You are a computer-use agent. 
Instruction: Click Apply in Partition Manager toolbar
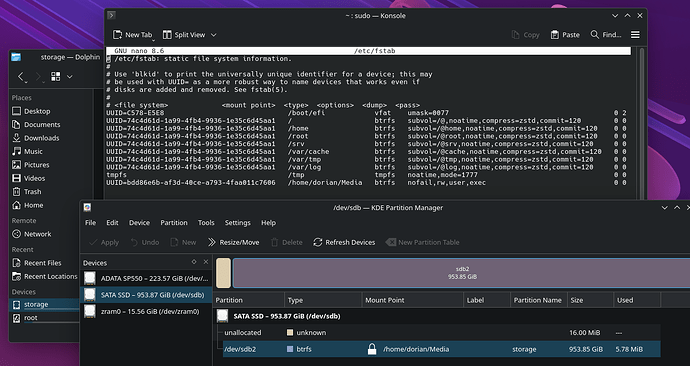point(104,242)
